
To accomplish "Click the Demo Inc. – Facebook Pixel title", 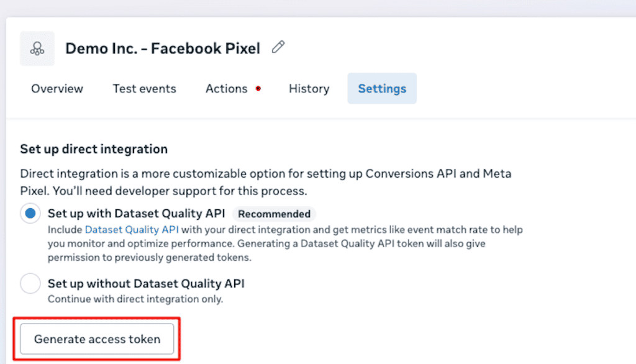I will [x=163, y=48].
